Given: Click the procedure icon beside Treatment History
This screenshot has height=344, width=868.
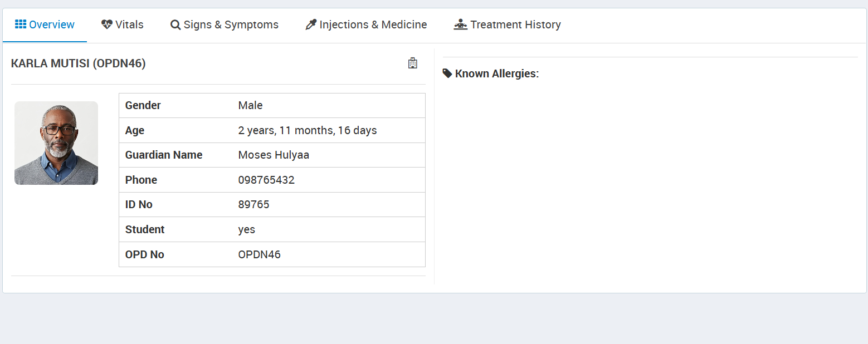Looking at the screenshot, I should point(460,24).
